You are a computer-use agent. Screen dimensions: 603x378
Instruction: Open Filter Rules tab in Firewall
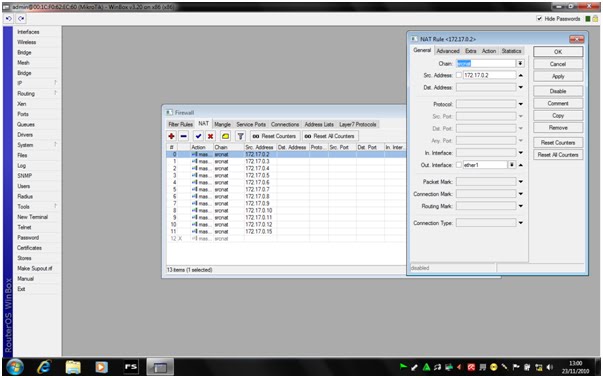(x=180, y=124)
